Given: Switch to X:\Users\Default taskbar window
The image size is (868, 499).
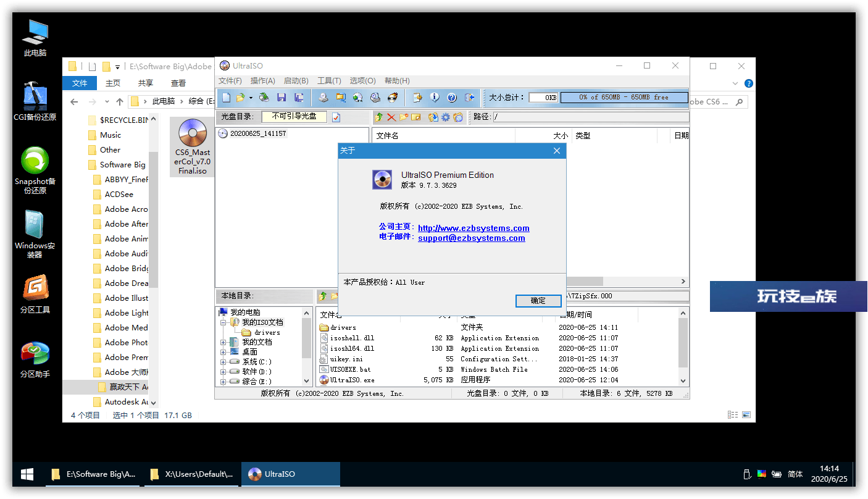Looking at the screenshot, I should point(193,474).
